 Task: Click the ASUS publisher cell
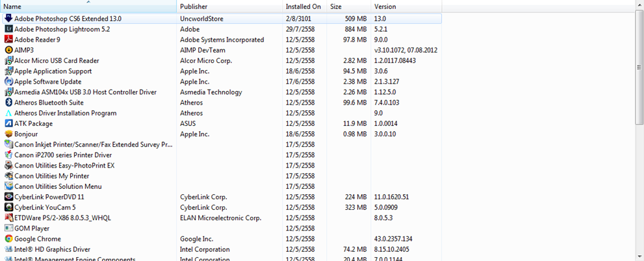click(x=188, y=123)
